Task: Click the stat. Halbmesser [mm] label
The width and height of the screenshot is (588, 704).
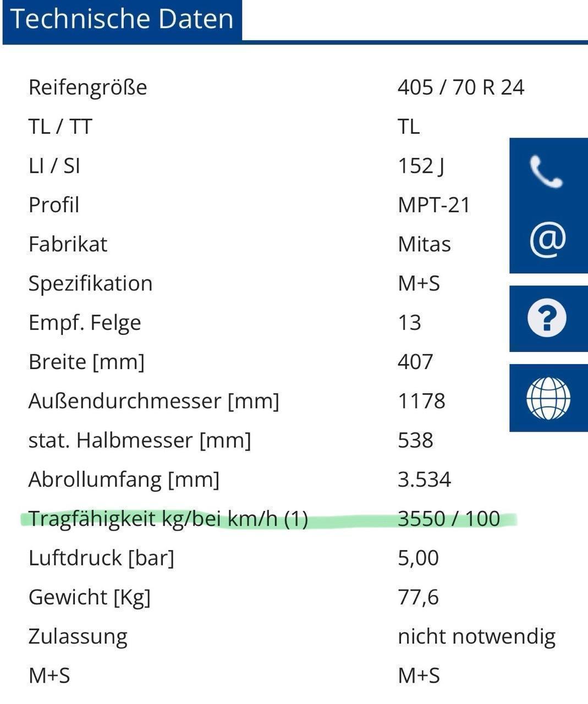Action: click(x=140, y=440)
